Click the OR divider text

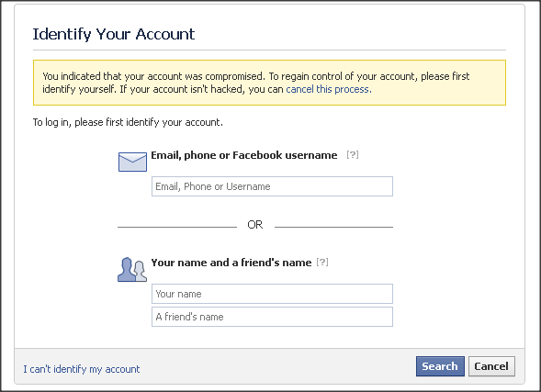click(x=255, y=225)
